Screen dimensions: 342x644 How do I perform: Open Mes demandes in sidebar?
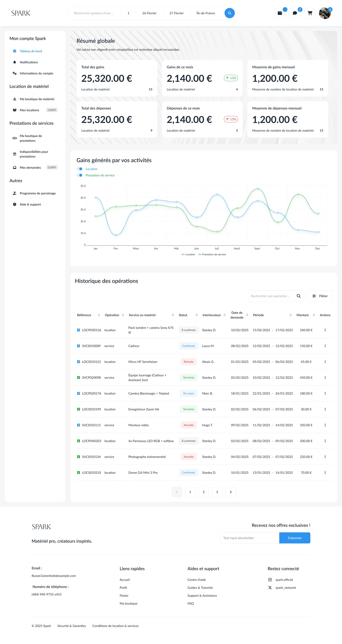click(x=30, y=168)
